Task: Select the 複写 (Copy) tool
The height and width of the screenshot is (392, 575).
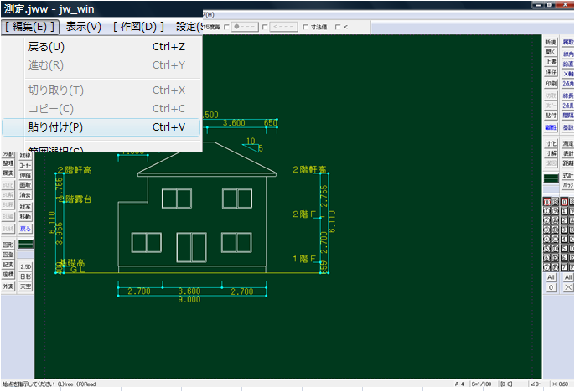Action: pyautogui.click(x=25, y=206)
